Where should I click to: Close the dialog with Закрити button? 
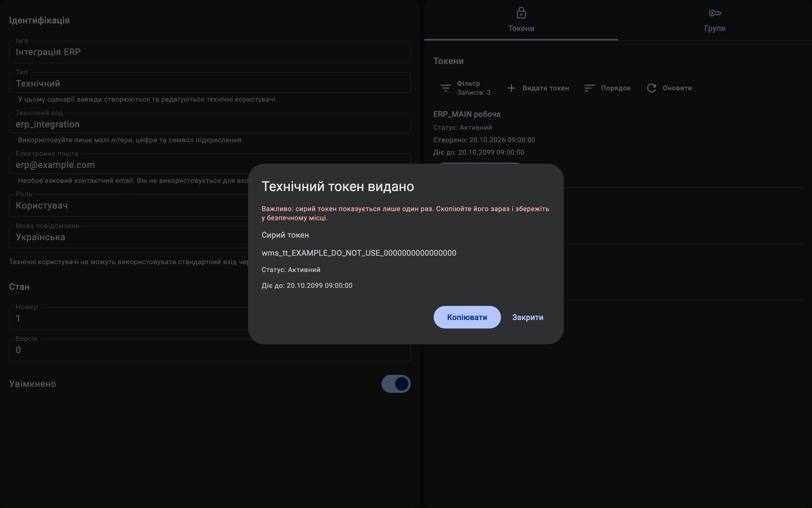pyautogui.click(x=528, y=317)
